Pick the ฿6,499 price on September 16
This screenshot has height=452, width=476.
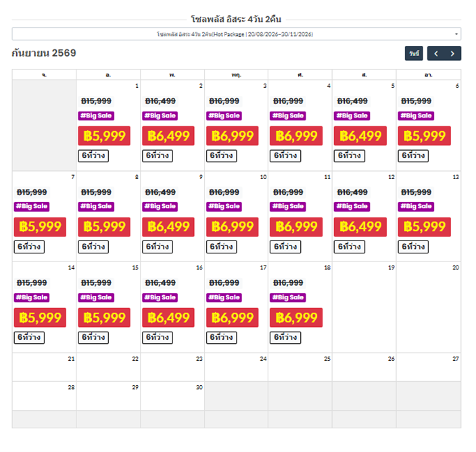pyautogui.click(x=168, y=318)
